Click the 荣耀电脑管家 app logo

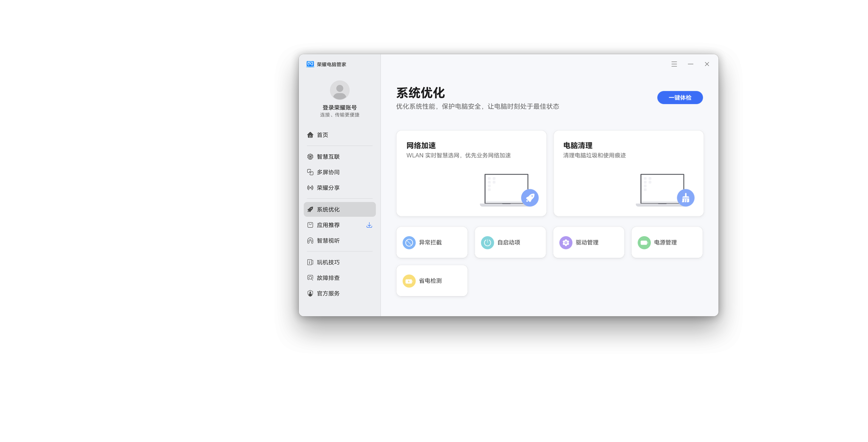[x=310, y=64]
